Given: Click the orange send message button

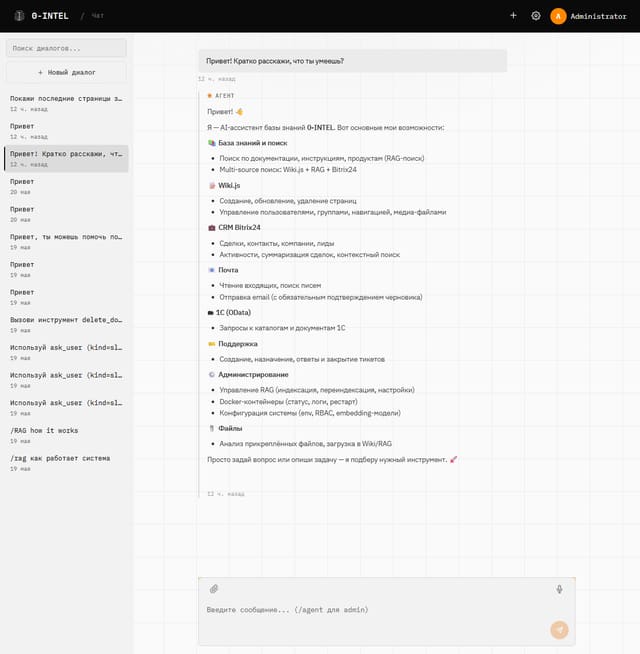Looking at the screenshot, I should pyautogui.click(x=559, y=630).
